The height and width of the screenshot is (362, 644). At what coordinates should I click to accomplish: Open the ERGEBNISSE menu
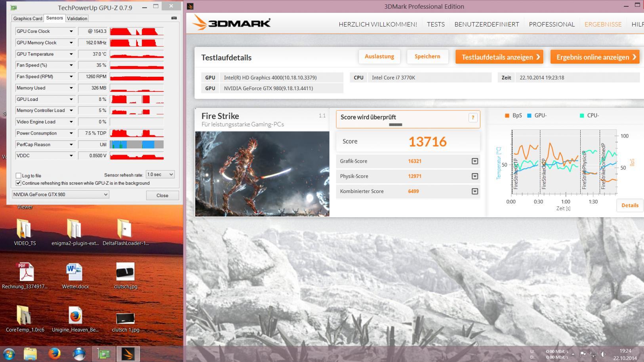point(603,25)
